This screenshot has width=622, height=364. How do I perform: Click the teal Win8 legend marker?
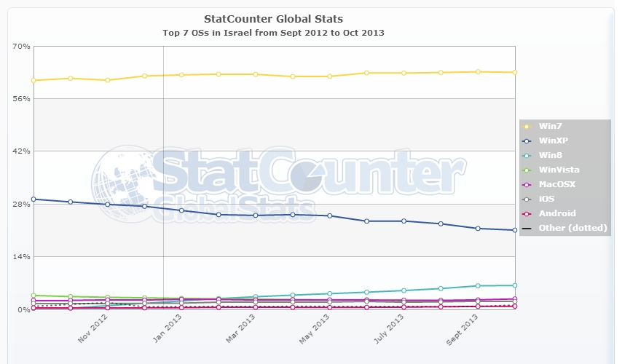pos(527,155)
